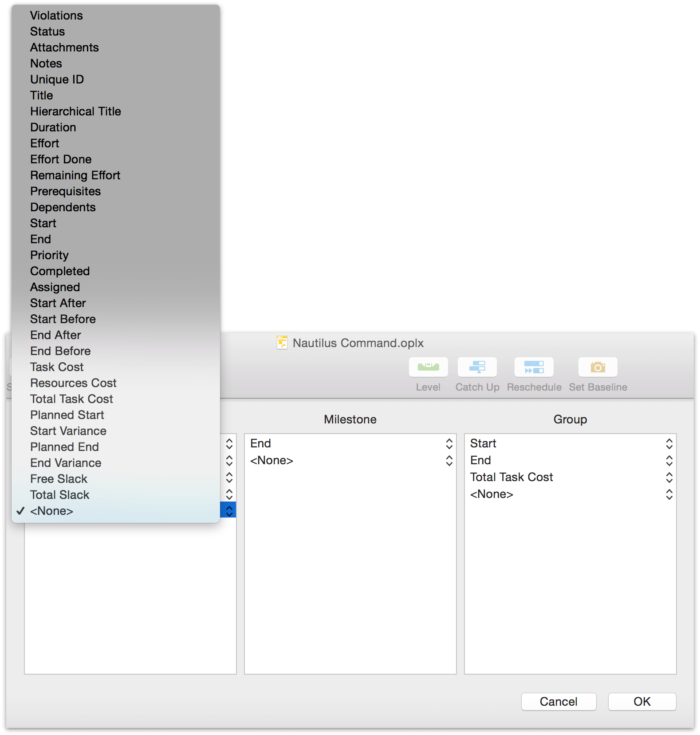Confirm the dialog with OK
Screen dimensions: 700x735
(642, 701)
